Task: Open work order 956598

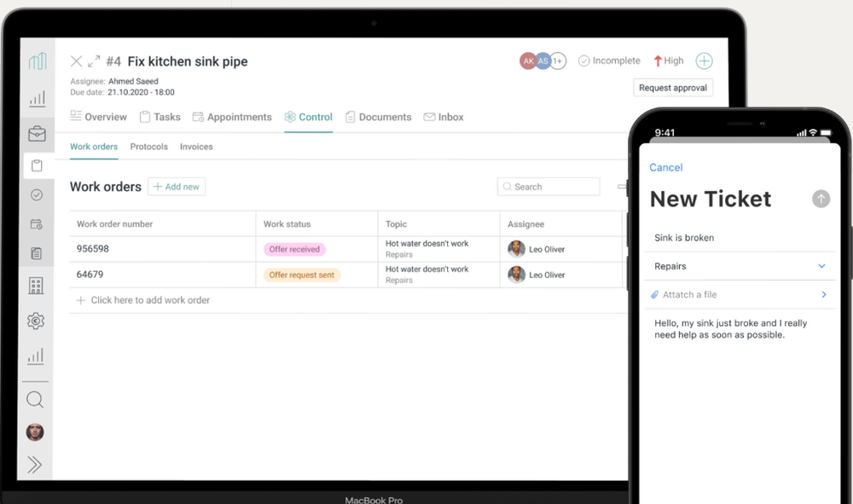Action: (x=92, y=248)
